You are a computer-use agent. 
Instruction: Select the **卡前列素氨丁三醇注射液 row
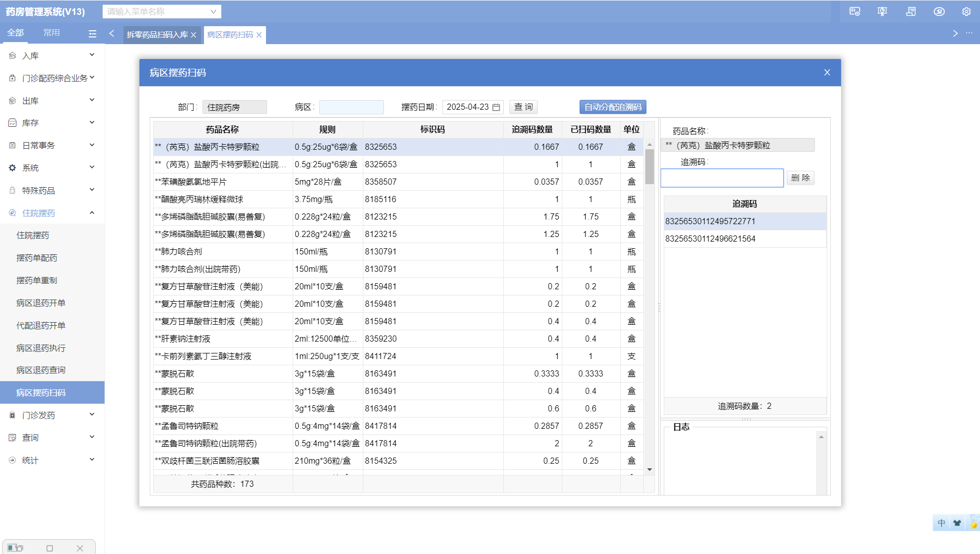(398, 357)
